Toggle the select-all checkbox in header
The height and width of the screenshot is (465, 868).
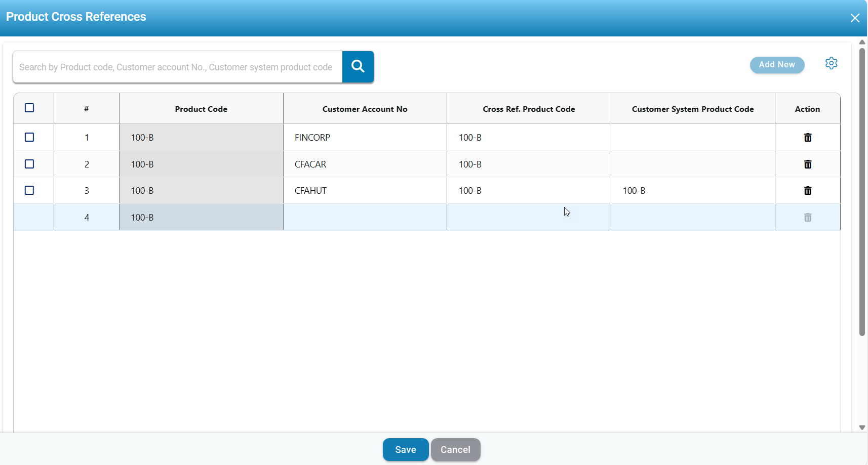[x=29, y=108]
